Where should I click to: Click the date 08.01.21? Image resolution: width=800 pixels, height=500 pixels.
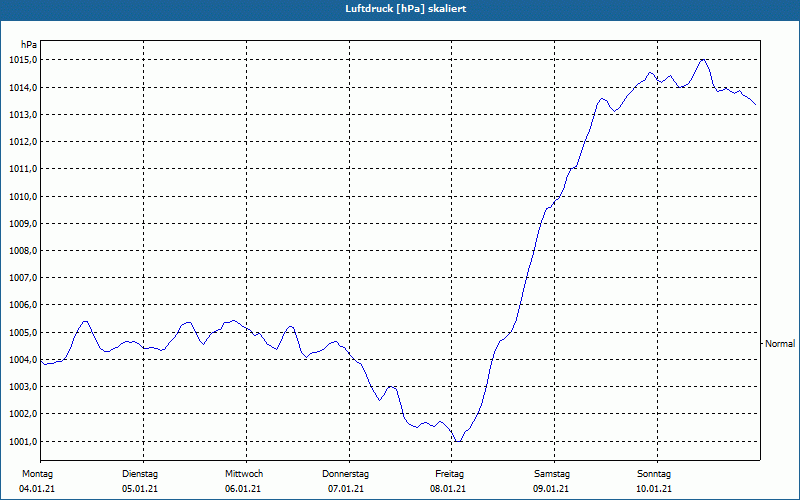click(x=448, y=489)
